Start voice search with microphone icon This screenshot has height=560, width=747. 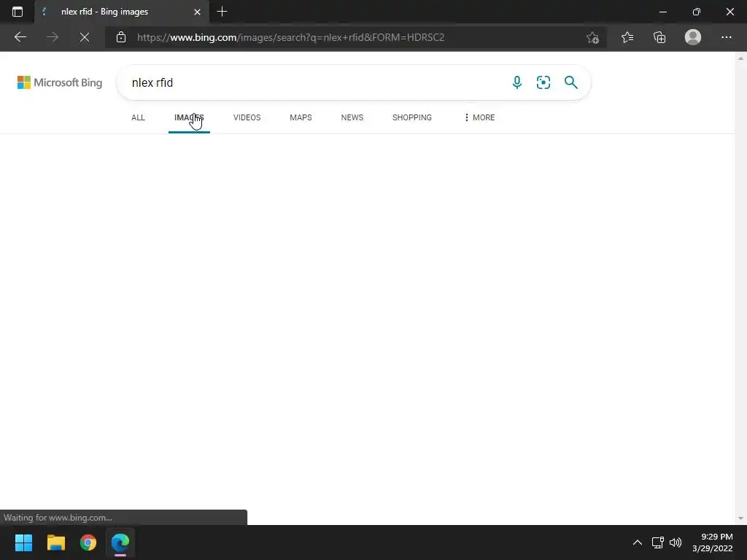(x=517, y=82)
